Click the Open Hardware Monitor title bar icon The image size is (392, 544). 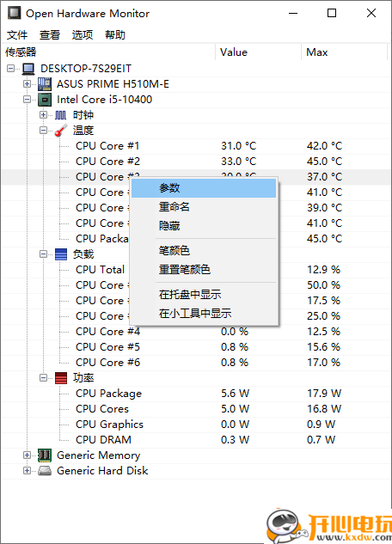pyautogui.click(x=15, y=13)
